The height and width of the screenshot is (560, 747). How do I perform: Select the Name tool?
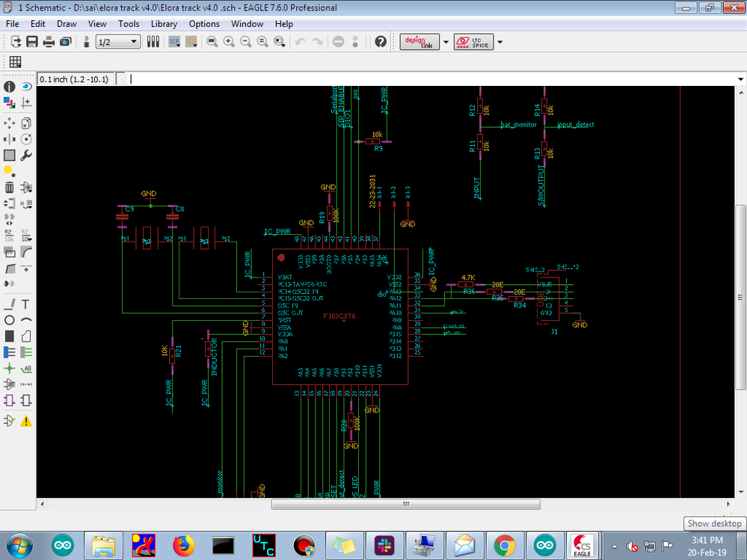pos(9,236)
